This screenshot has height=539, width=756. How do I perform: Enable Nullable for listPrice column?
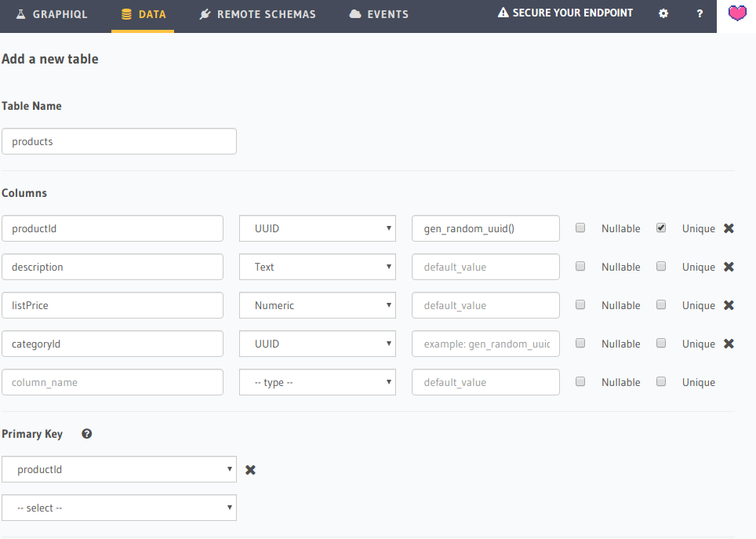580,305
